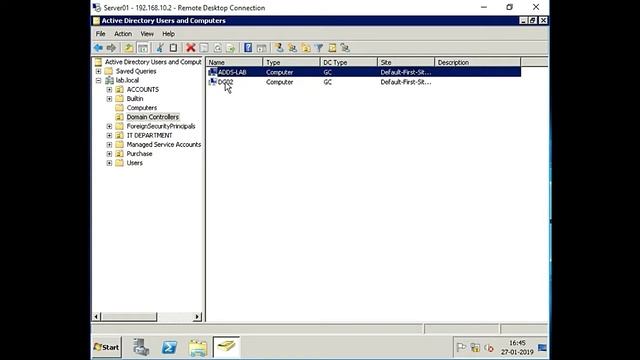This screenshot has width=640, height=360.
Task: Open the View menu
Action: 147,34
